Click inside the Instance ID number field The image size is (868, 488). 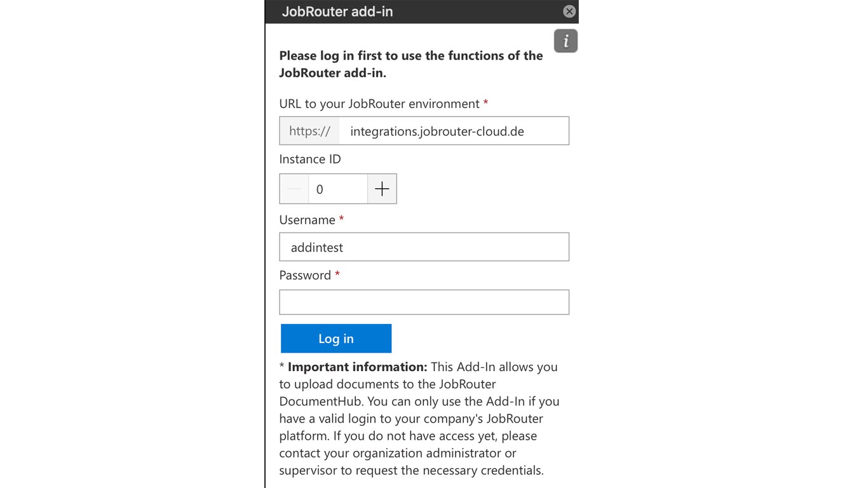[337, 189]
